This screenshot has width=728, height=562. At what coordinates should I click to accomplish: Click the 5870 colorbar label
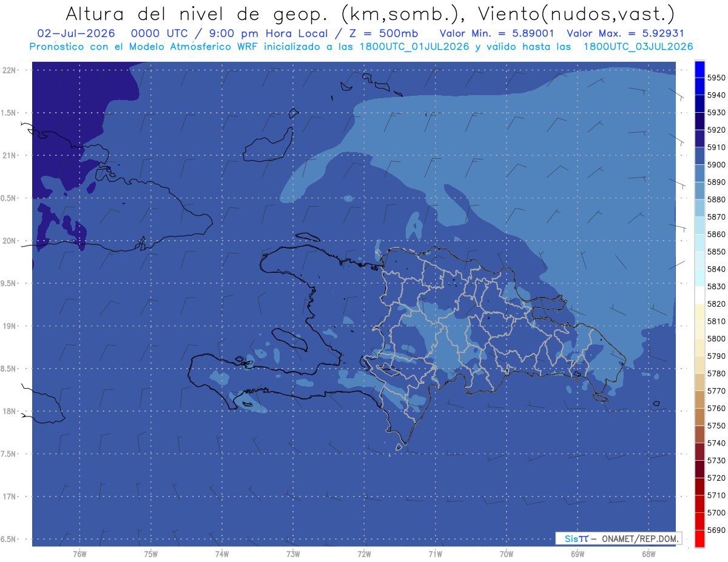[x=716, y=216]
